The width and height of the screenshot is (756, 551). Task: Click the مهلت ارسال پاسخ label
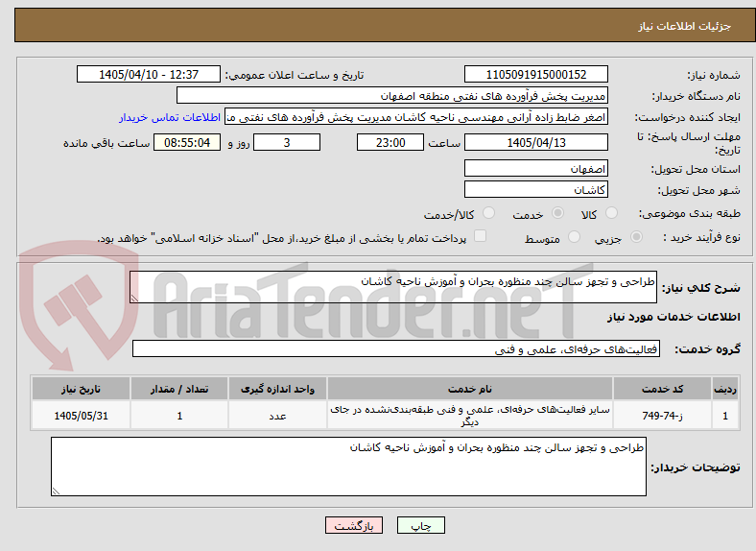pyautogui.click(x=689, y=143)
